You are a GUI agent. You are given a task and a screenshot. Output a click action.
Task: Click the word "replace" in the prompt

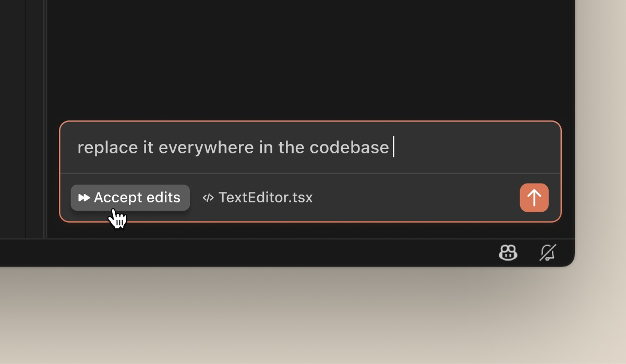coord(108,148)
